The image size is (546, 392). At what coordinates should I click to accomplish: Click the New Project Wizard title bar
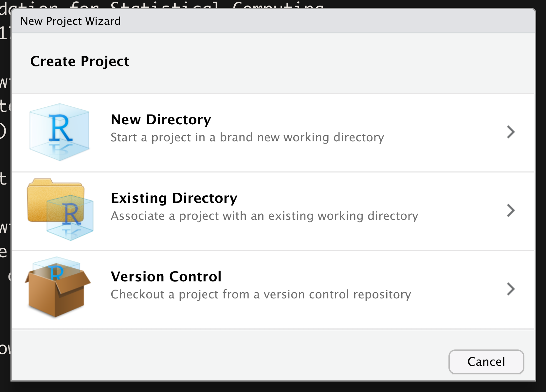pos(273,21)
